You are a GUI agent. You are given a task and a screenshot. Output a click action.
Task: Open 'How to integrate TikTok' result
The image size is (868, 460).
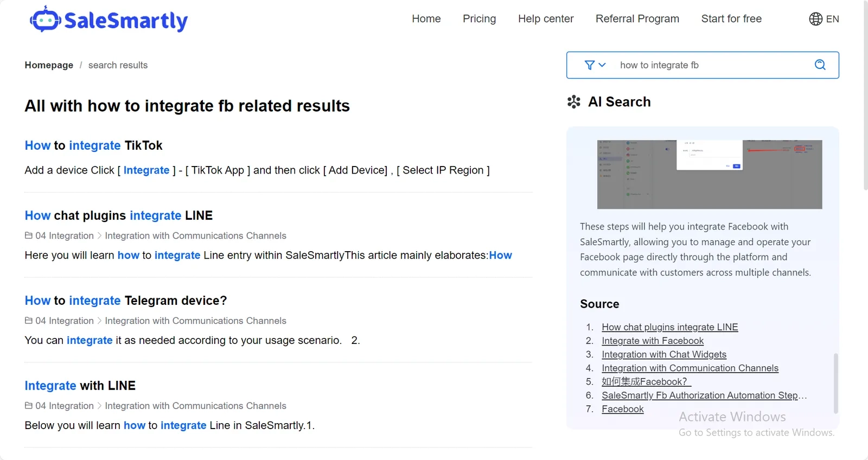coord(93,145)
